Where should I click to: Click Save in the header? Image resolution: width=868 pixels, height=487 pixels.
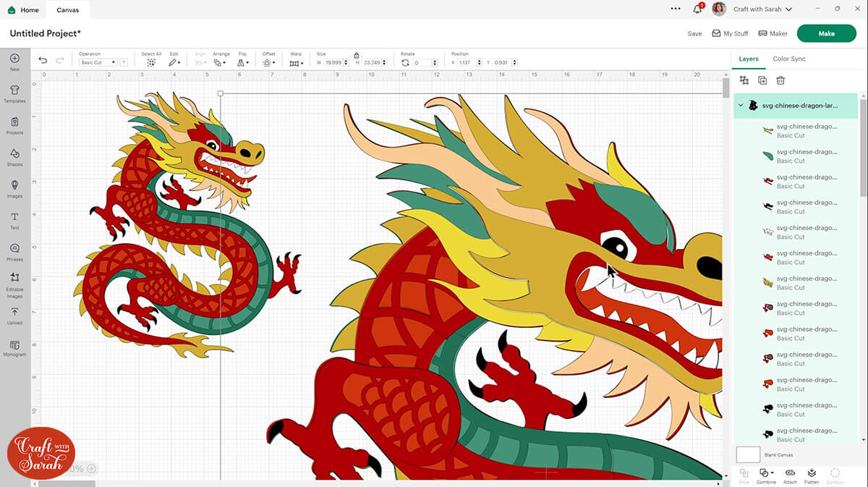694,33
